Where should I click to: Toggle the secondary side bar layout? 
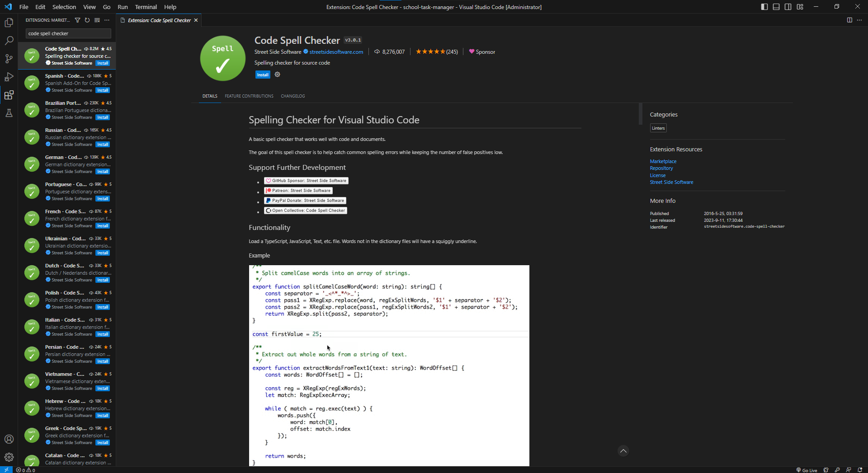788,7
